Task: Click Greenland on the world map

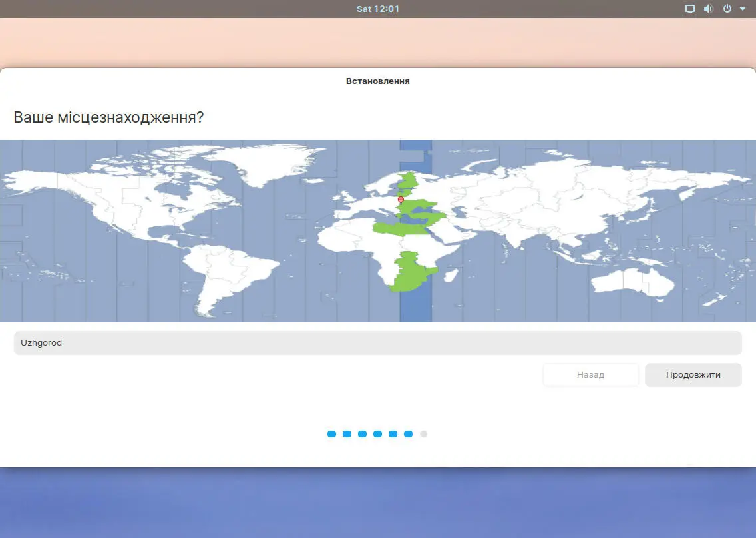Action: coord(268,164)
